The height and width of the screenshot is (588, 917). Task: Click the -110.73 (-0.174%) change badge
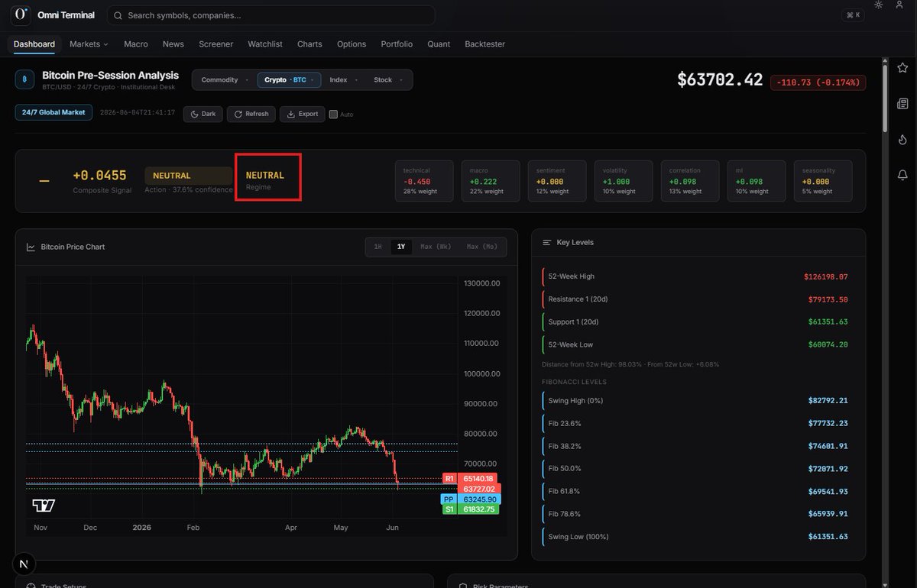tap(818, 82)
